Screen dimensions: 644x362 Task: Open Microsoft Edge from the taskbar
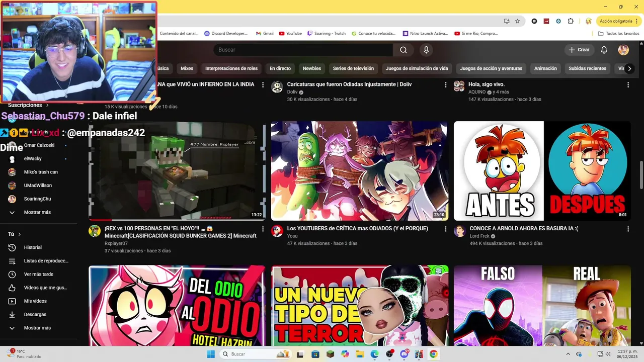click(375, 354)
